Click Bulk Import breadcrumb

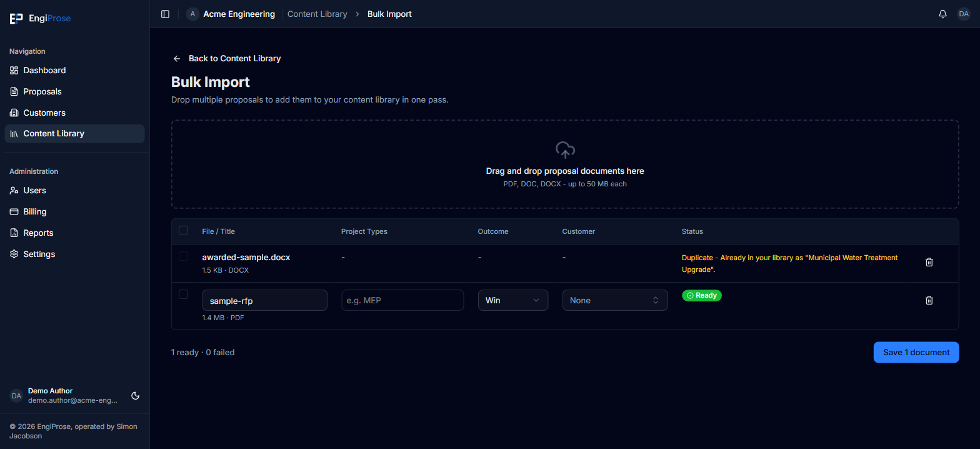(389, 14)
